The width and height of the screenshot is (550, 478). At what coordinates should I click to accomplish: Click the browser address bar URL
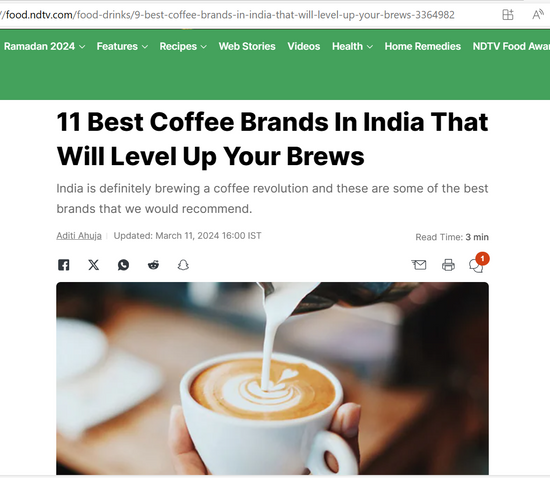pyautogui.click(x=227, y=15)
